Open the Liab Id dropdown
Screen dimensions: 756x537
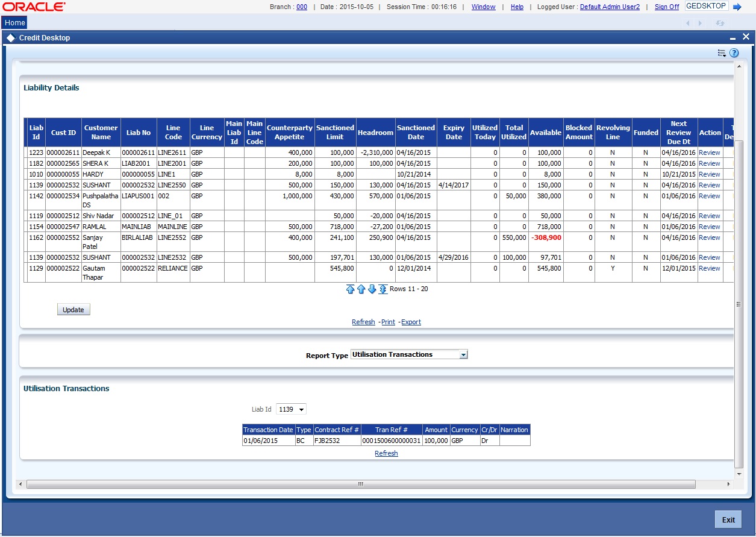291,409
